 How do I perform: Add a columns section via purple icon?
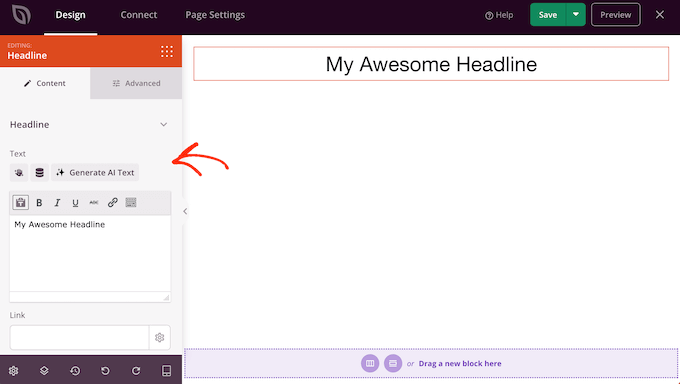pyautogui.click(x=370, y=364)
